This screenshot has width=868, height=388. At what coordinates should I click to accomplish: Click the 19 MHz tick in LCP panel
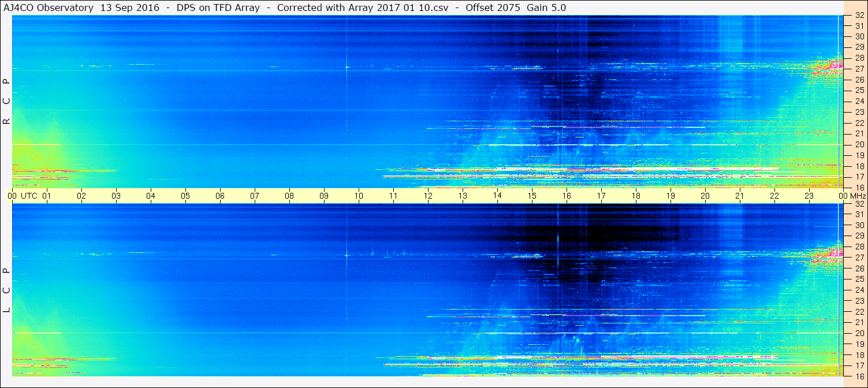(x=859, y=344)
